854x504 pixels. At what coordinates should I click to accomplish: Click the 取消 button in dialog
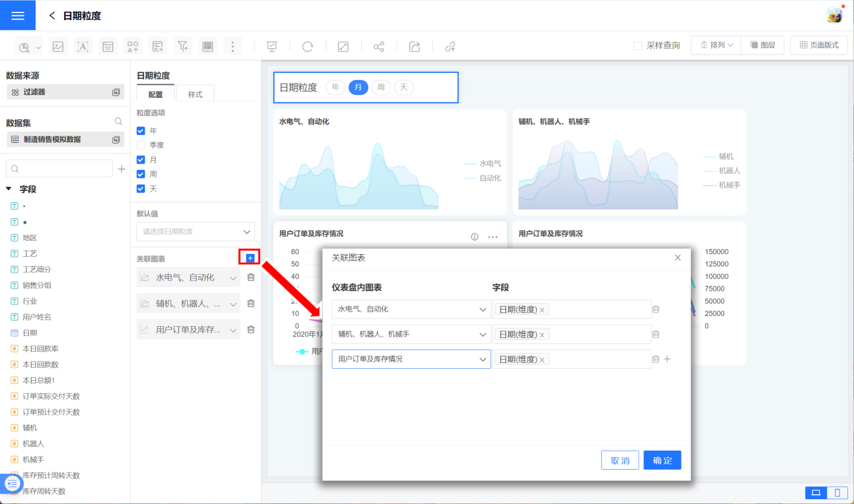620,460
